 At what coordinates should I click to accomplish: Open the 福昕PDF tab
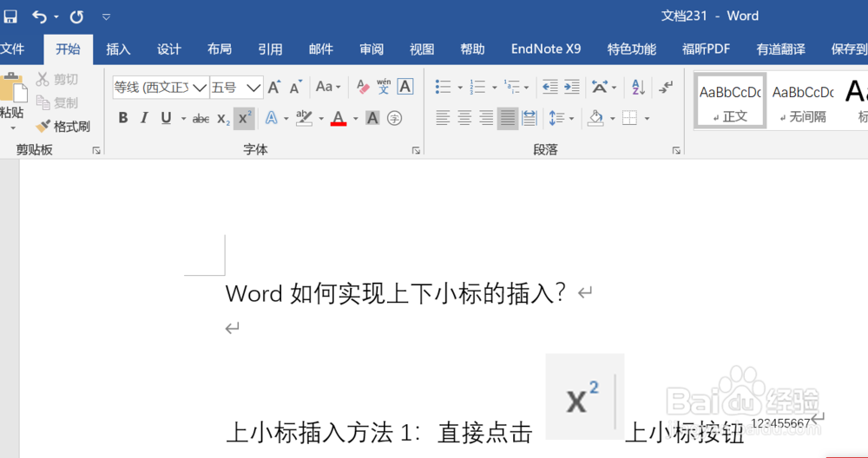tap(706, 49)
